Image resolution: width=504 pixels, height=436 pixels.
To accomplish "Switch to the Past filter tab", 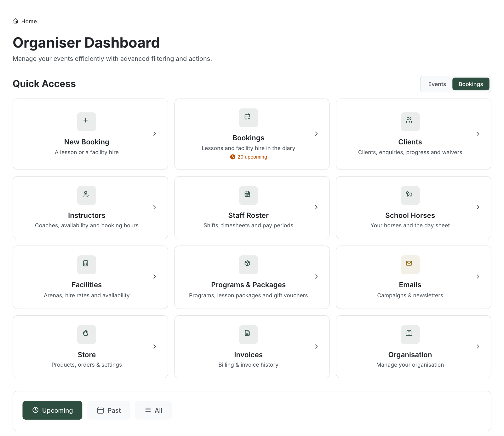I will tap(109, 410).
